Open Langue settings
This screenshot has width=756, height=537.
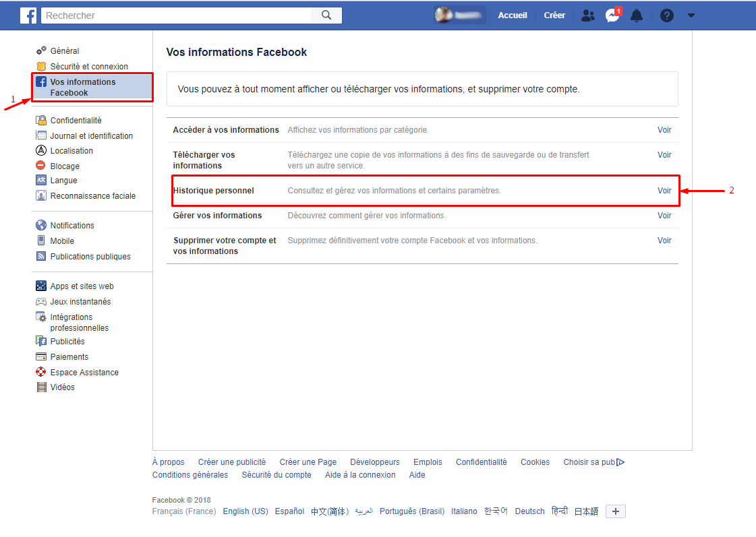click(x=63, y=181)
